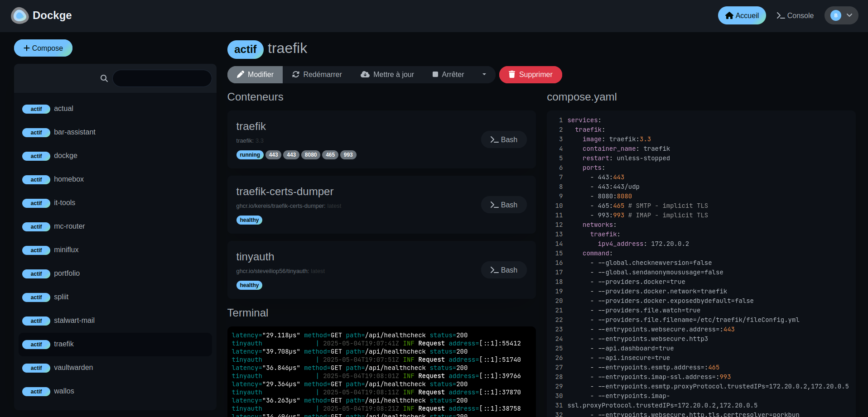Click the restart: unless-stopped yaml line

click(x=626, y=158)
